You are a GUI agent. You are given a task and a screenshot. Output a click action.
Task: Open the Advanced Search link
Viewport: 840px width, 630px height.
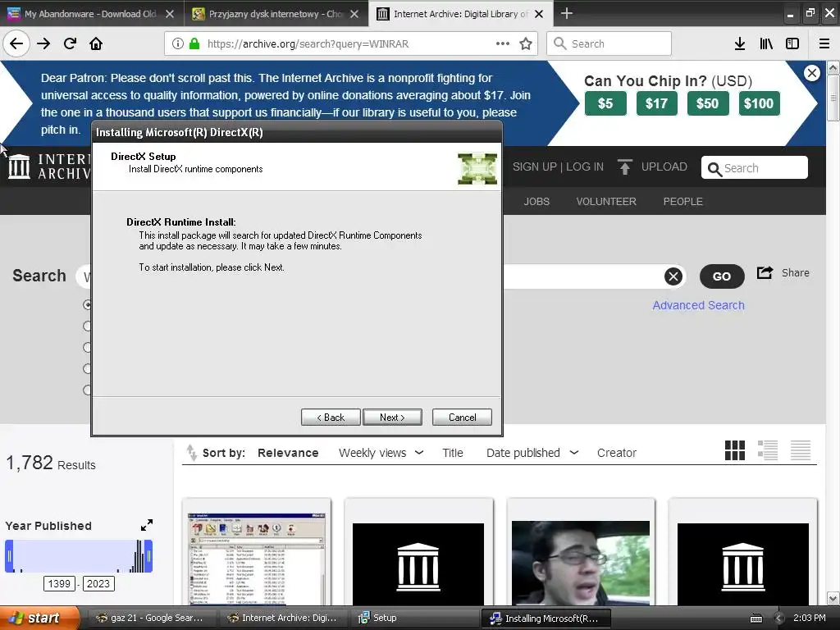click(698, 305)
